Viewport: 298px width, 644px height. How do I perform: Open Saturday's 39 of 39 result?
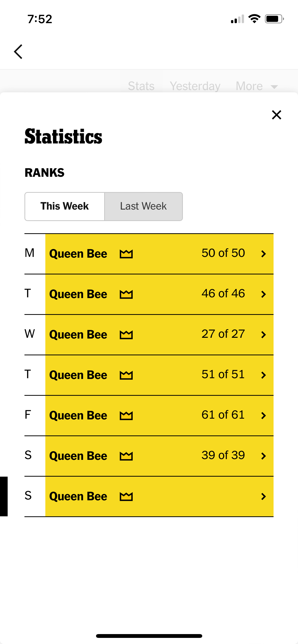[x=159, y=456]
